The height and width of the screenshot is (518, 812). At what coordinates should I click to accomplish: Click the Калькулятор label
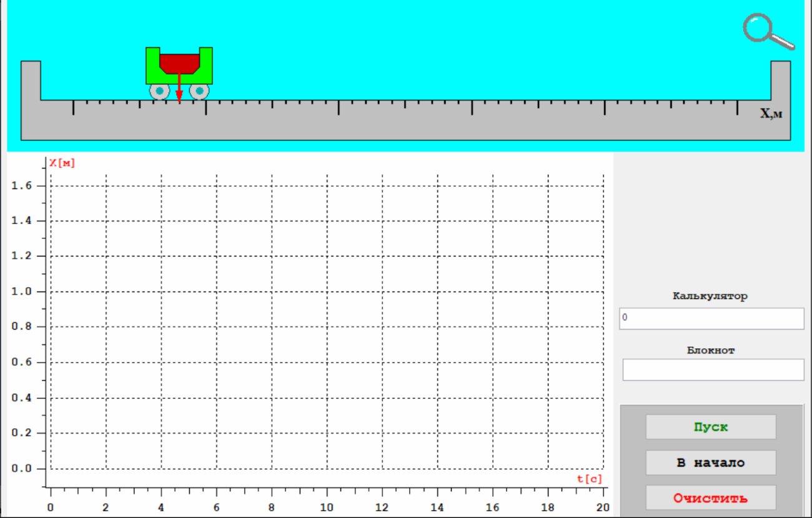point(710,296)
